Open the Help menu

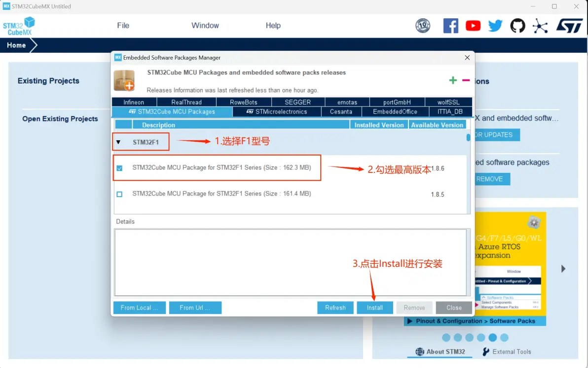pos(273,25)
